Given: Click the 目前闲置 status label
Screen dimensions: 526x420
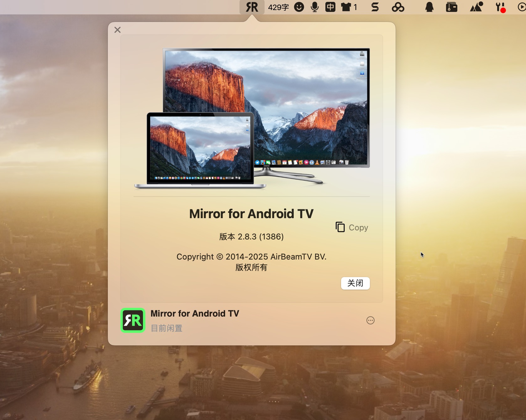Looking at the screenshot, I should [x=166, y=328].
